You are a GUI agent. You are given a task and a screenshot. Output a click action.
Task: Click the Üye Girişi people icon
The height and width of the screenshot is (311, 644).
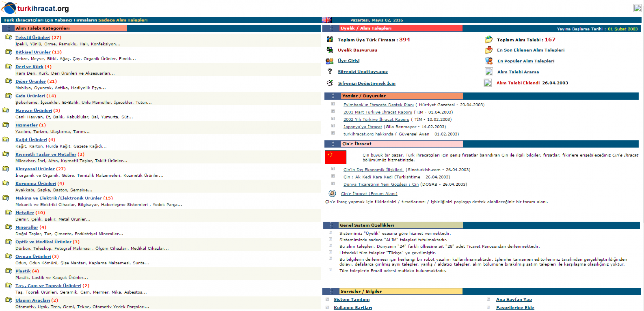click(x=329, y=61)
